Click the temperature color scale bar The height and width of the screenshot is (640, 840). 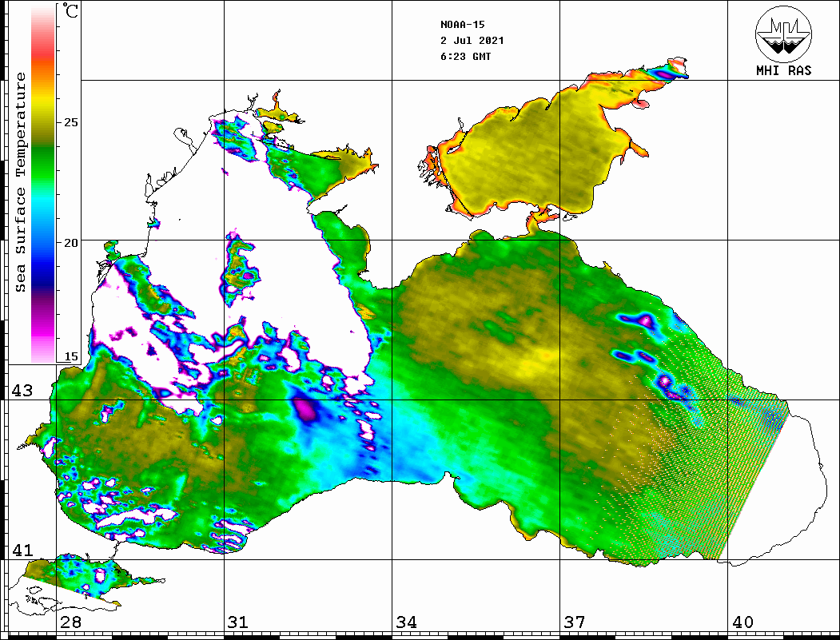[43, 185]
